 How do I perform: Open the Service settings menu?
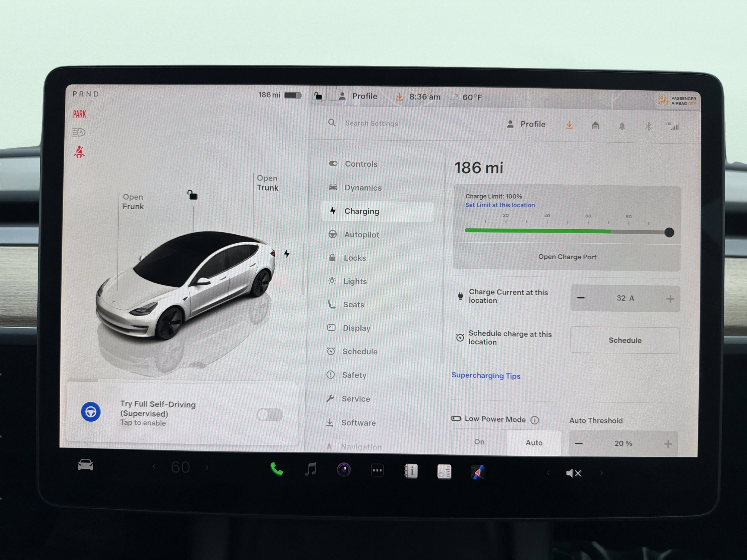[374, 399]
